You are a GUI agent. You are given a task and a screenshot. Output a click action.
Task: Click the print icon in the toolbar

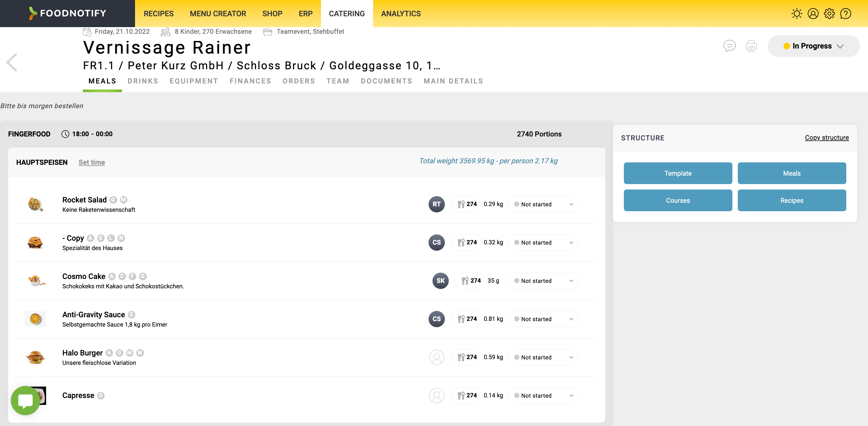pos(752,46)
